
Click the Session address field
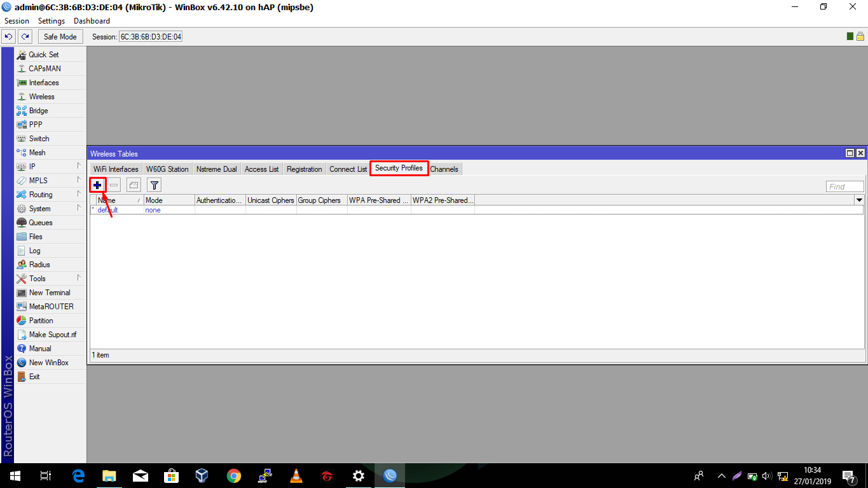(151, 37)
